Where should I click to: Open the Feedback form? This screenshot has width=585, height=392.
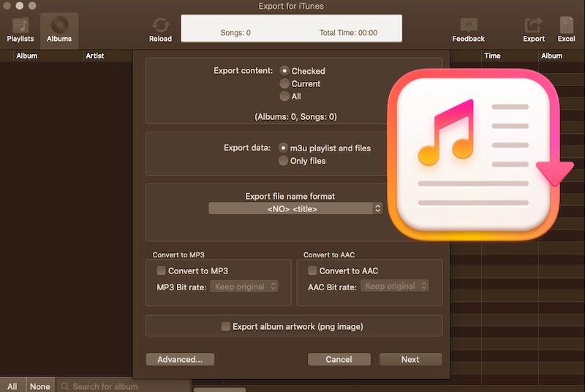click(x=468, y=30)
